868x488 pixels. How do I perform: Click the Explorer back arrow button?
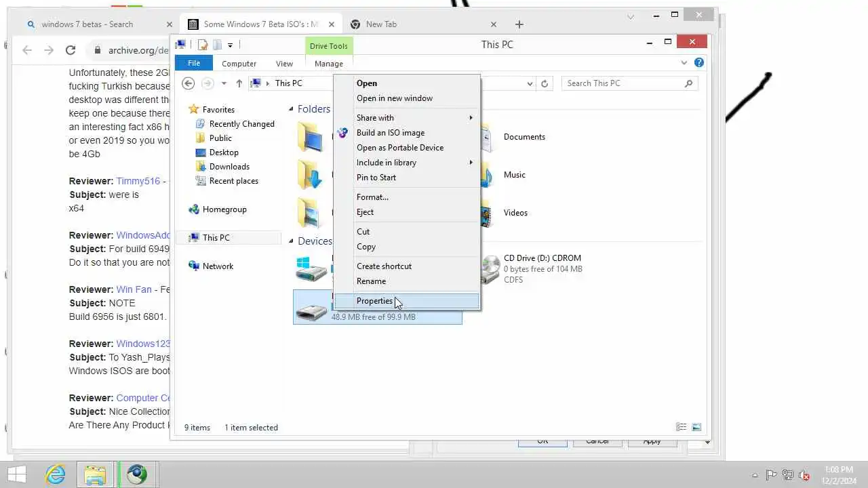tap(189, 83)
